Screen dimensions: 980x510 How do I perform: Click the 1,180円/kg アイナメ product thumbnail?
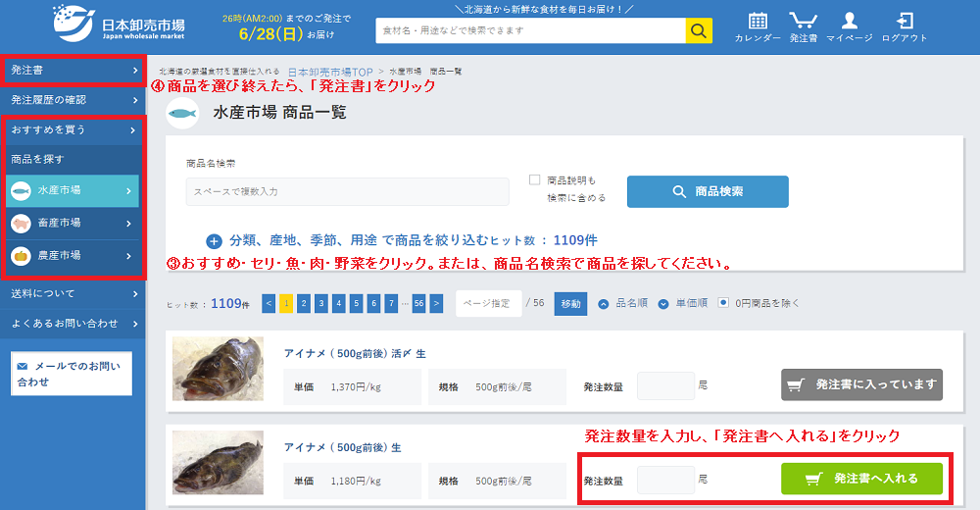coord(219,463)
